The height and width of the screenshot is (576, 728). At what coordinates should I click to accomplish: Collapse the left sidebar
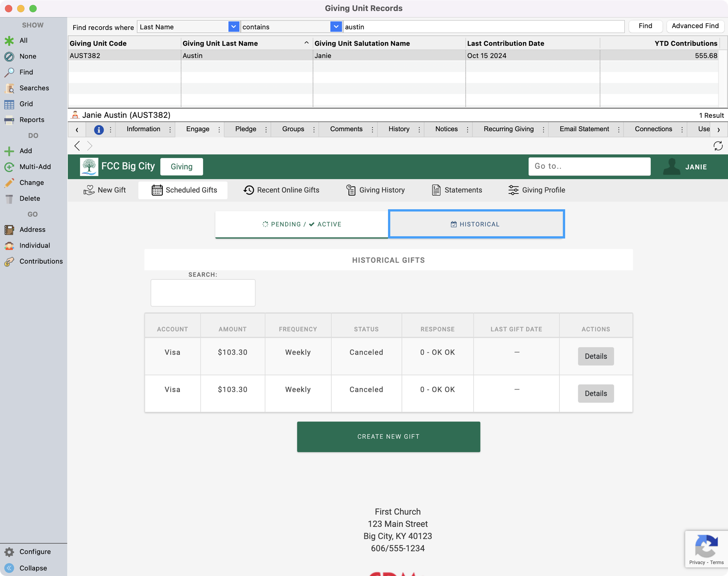tap(9, 568)
